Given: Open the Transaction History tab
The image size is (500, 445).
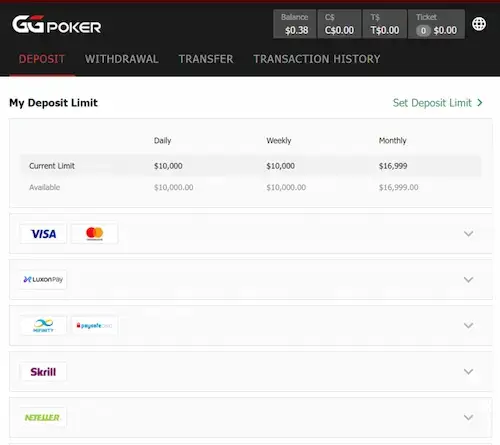Looking at the screenshot, I should pyautogui.click(x=317, y=59).
